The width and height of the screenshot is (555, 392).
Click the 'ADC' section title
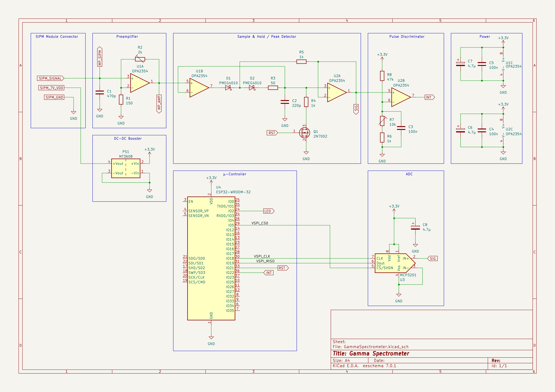point(409,174)
